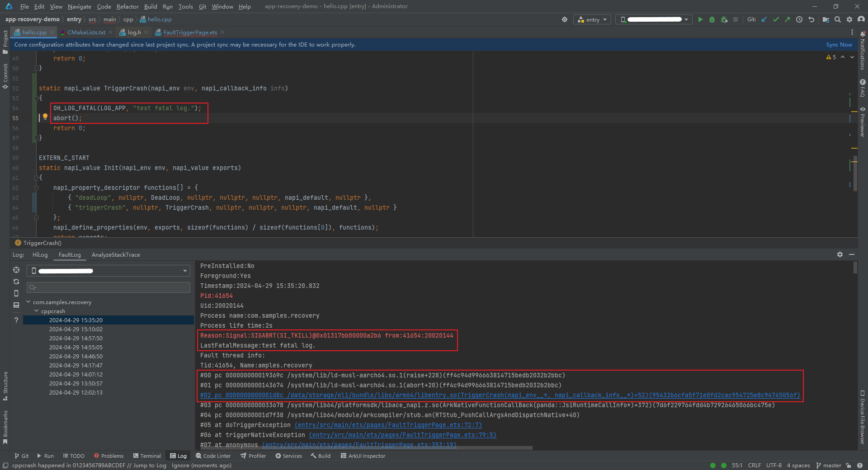Open the entry run configuration dropdown
This screenshot has width=868, height=470.
tap(592, 19)
